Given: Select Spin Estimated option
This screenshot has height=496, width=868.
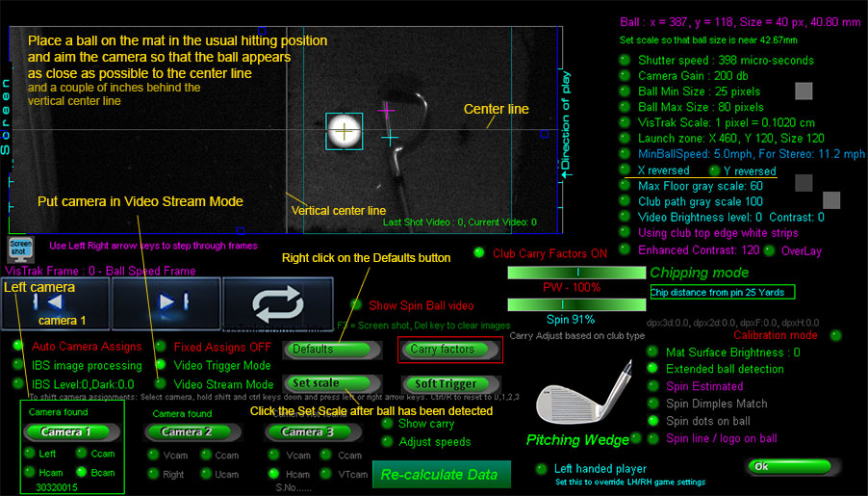Looking at the screenshot, I should [x=652, y=385].
